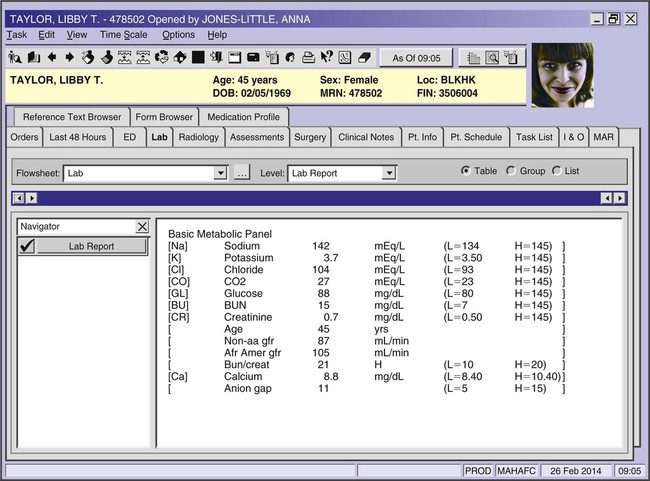Click the forward arrow toolbar icon
Screen dimensions: 650x481
69,57
